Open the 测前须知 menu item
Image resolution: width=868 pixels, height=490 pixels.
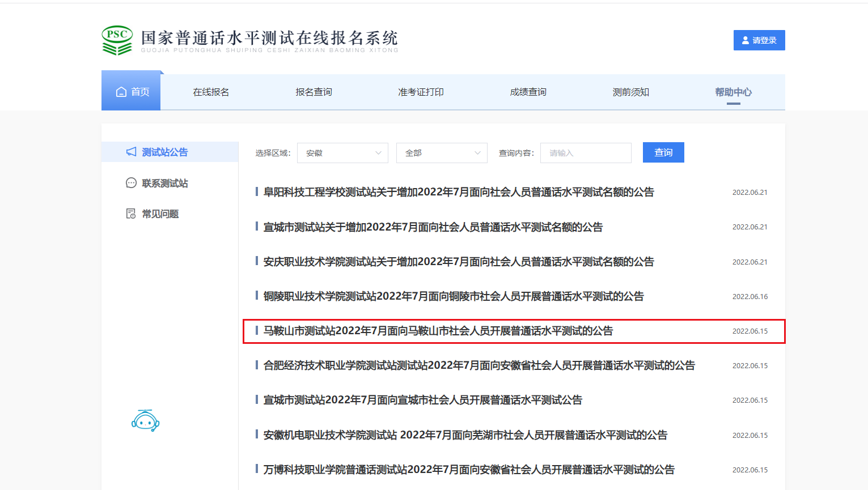click(x=630, y=92)
